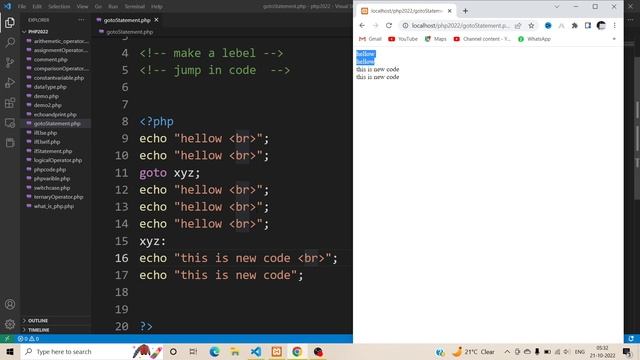Open the Help menu
Viewport: 640px width, 360px height.
tap(157, 7)
